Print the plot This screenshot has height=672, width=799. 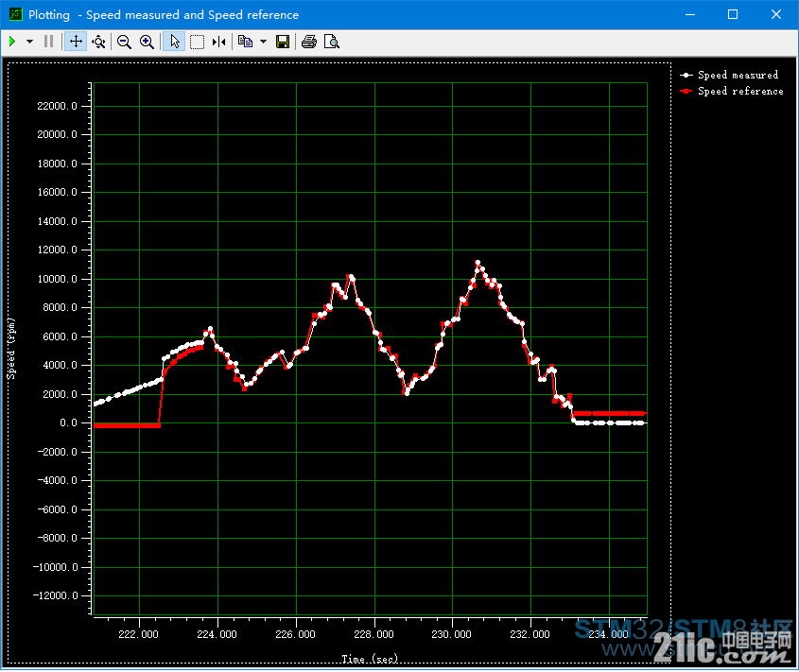(x=309, y=42)
